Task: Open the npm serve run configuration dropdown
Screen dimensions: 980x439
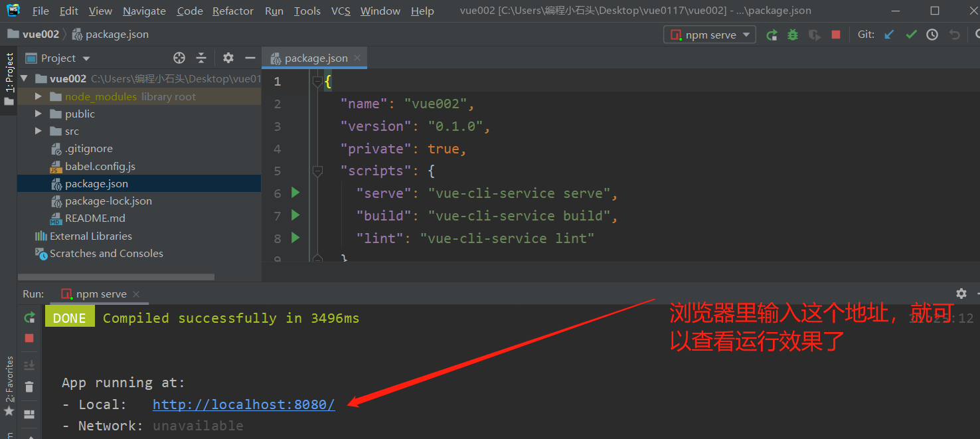Action: (x=710, y=35)
